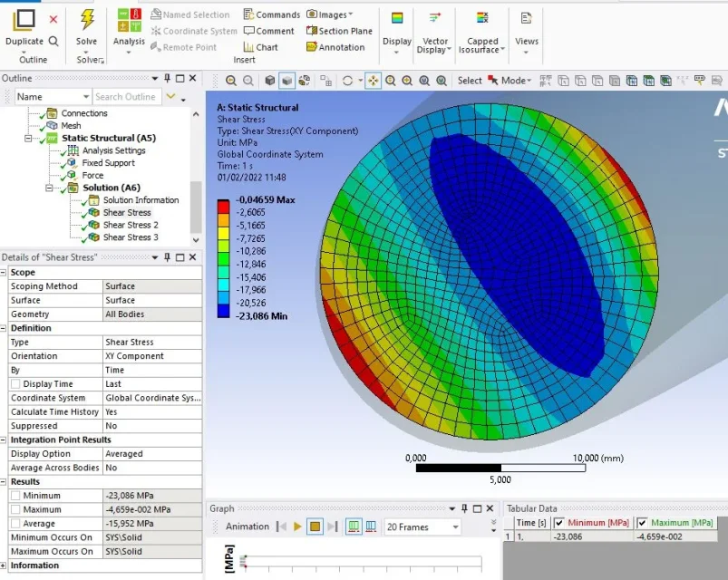Open the Capped Isosurface dropdown
The width and height of the screenshot is (728, 580).
tap(482, 45)
